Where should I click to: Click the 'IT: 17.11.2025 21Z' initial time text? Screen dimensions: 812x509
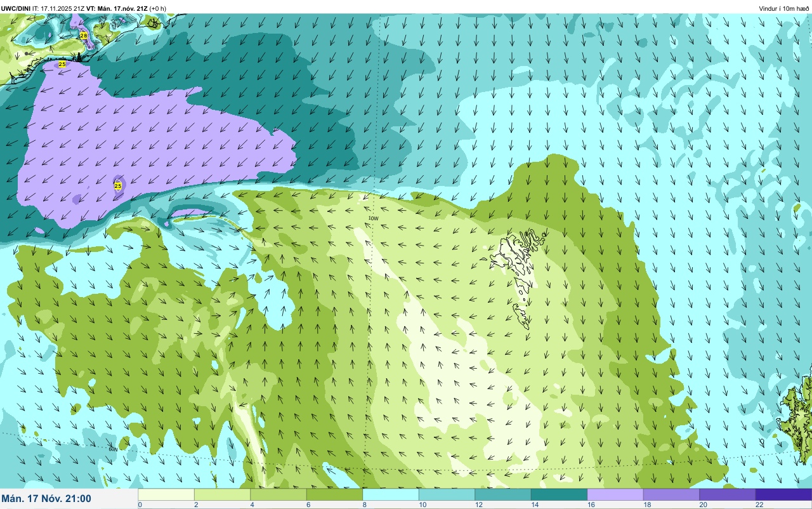coord(58,8)
